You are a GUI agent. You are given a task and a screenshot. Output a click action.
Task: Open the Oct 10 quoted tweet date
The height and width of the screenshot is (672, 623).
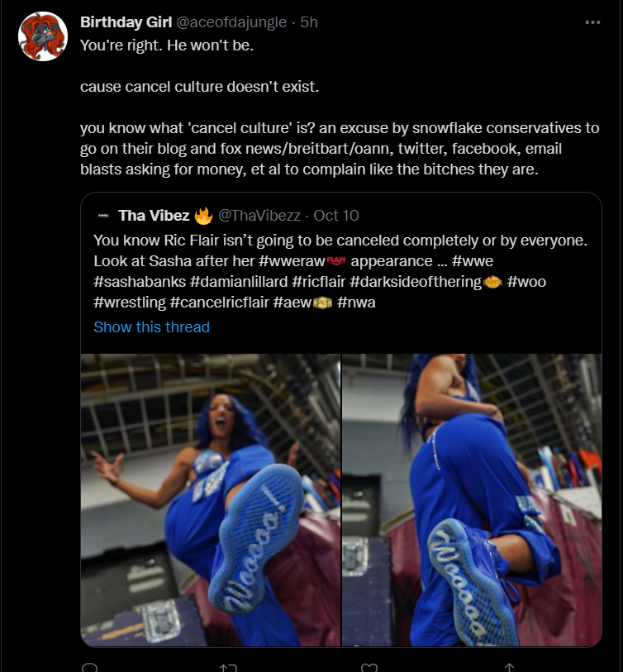tap(336, 215)
